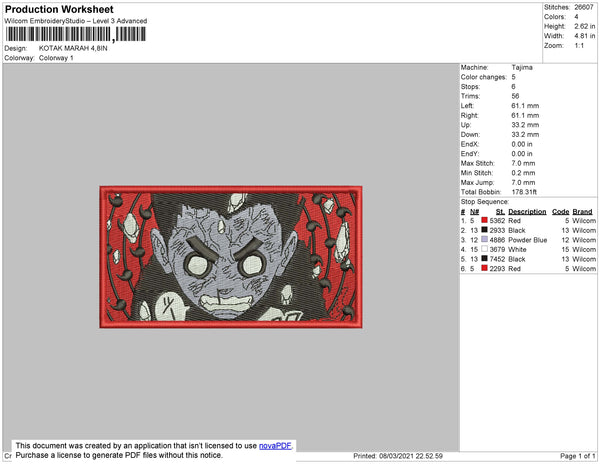Click the 'EndX:' label
600x464 pixels.
470,144
